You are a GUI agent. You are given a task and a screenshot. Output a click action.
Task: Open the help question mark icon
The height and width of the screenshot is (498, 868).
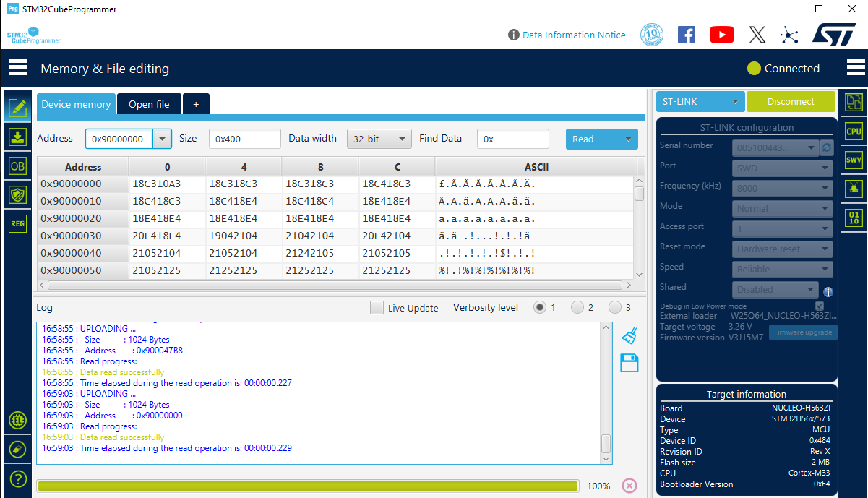point(17,478)
